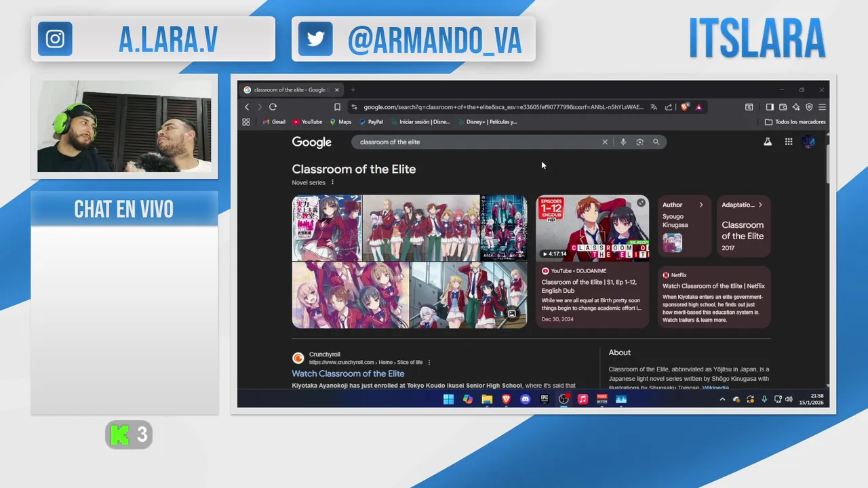
Task: Open browser main hamburger menu
Action: coord(822,107)
